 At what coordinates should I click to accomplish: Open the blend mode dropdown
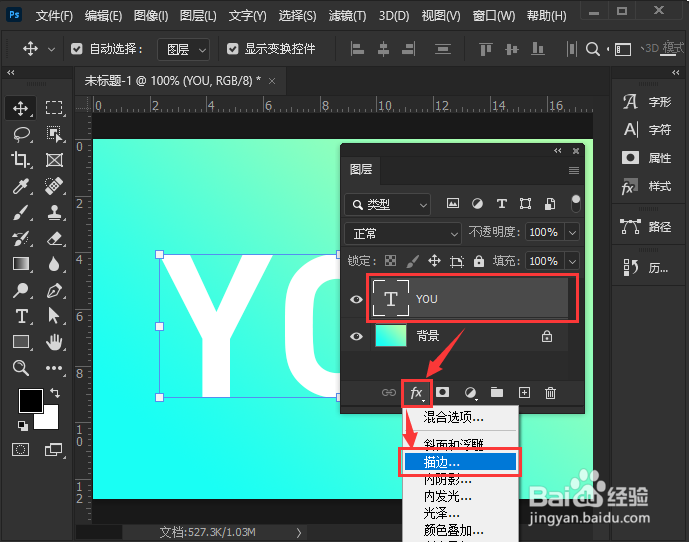pos(403,233)
